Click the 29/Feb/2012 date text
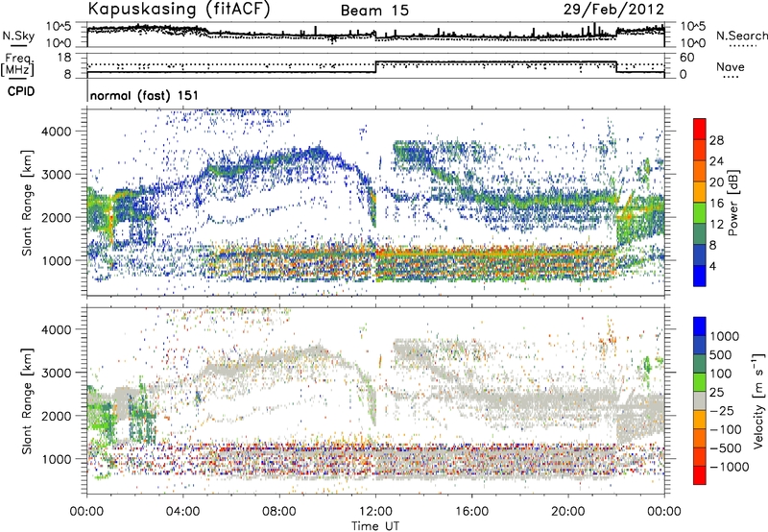This screenshot has height=532, width=768. [x=613, y=9]
